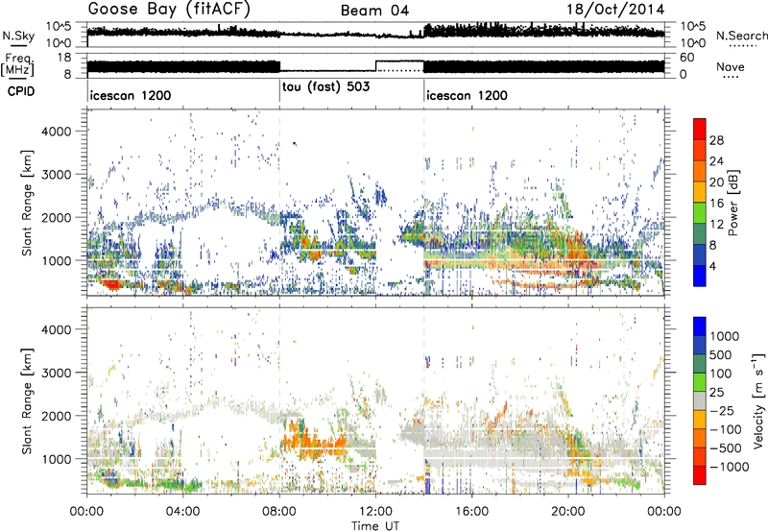Click the "Goose Bay (fitACF)" plot title

(x=170, y=10)
